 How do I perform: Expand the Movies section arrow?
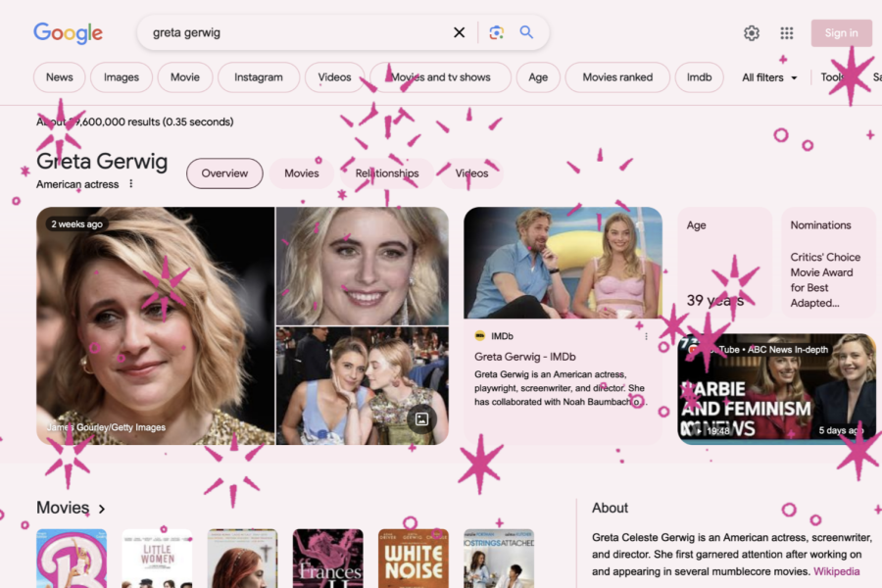(102, 509)
